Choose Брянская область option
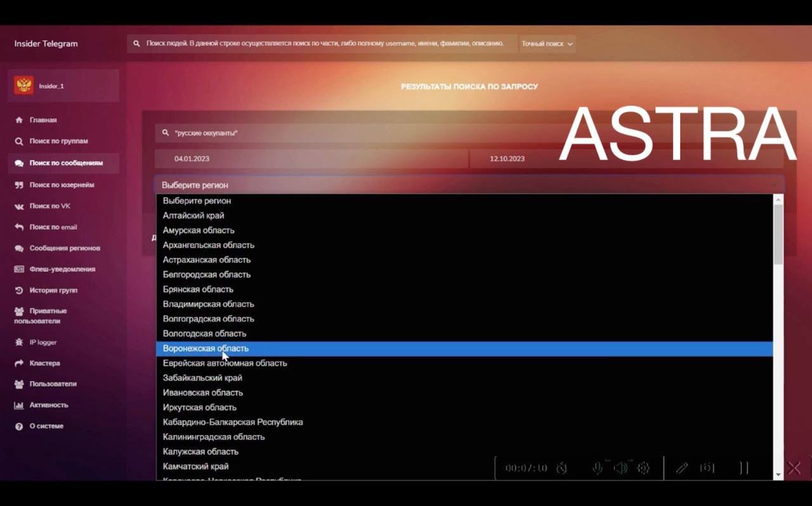The width and height of the screenshot is (812, 506). pyautogui.click(x=464, y=290)
